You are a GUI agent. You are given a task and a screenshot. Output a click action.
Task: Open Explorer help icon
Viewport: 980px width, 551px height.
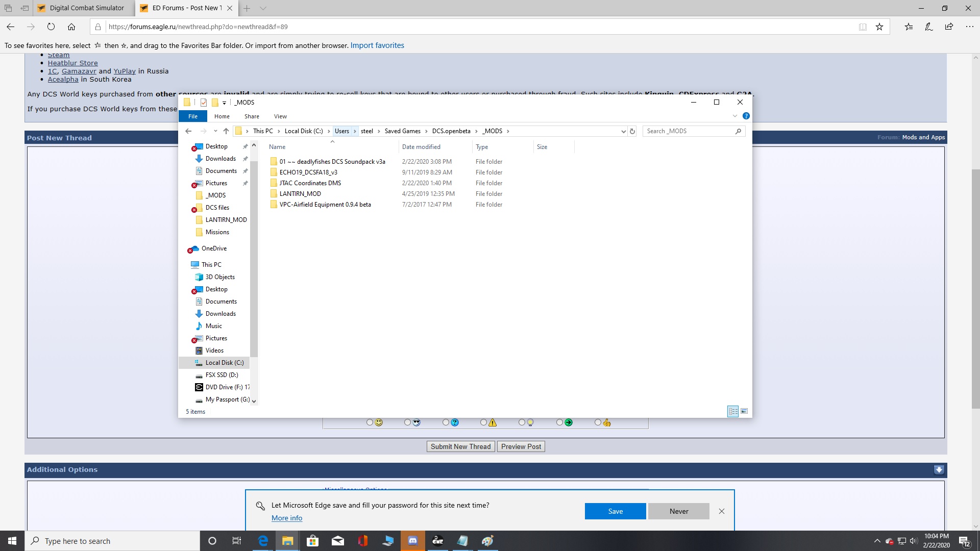pos(746,116)
